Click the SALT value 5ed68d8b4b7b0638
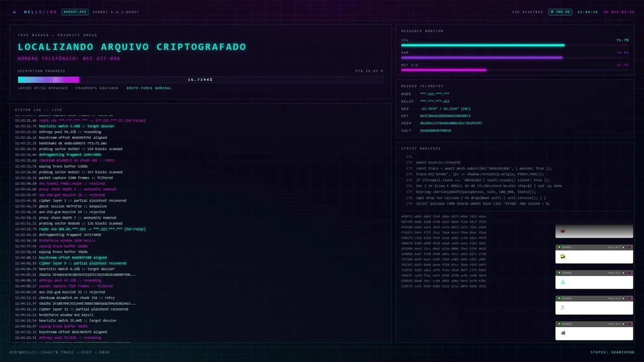Image resolution: width=644 pixels, height=362 pixels. [x=436, y=131]
